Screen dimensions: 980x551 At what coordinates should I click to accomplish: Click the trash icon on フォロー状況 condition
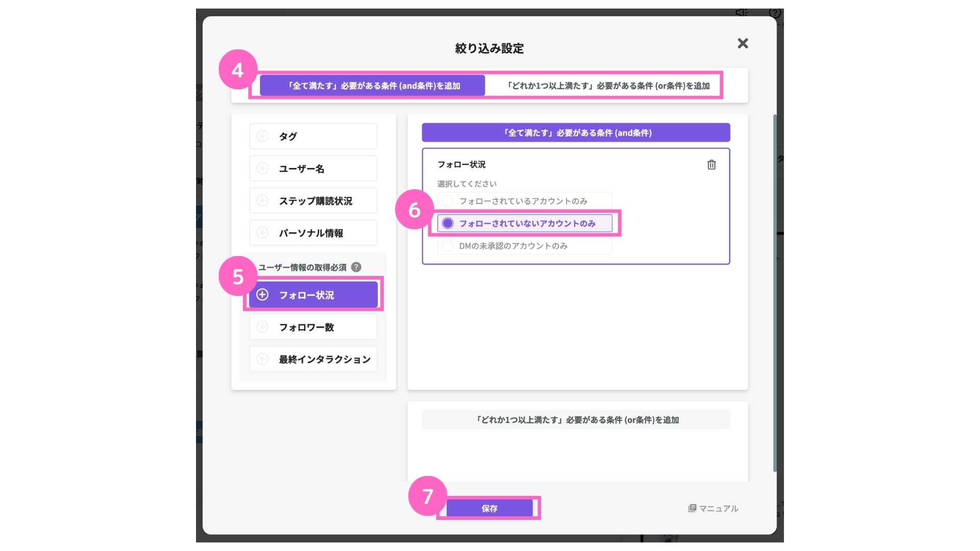click(x=711, y=165)
